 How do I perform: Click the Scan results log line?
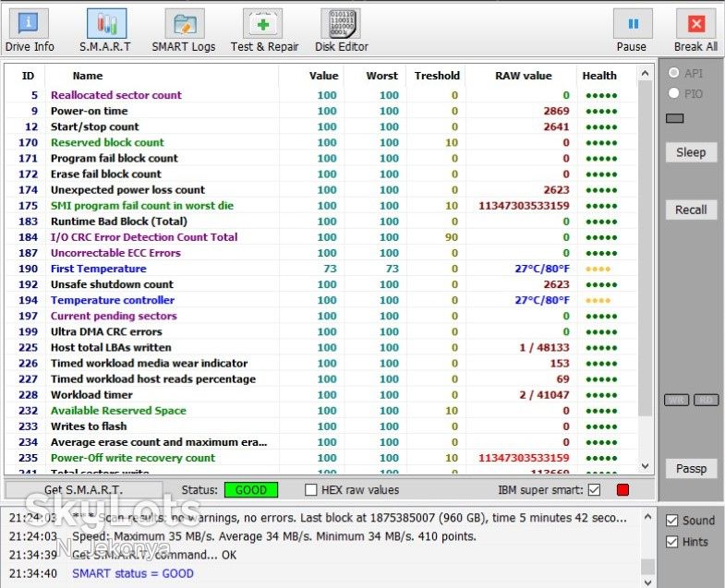tap(349, 518)
